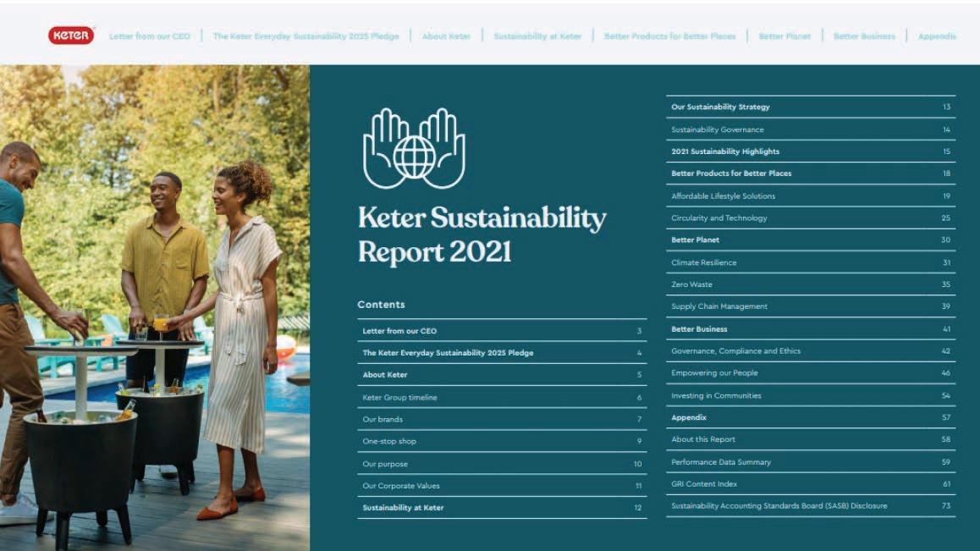Open 'Better Products for Better Places' contents entry
Viewport: 980px width, 551px height.
tap(811, 174)
